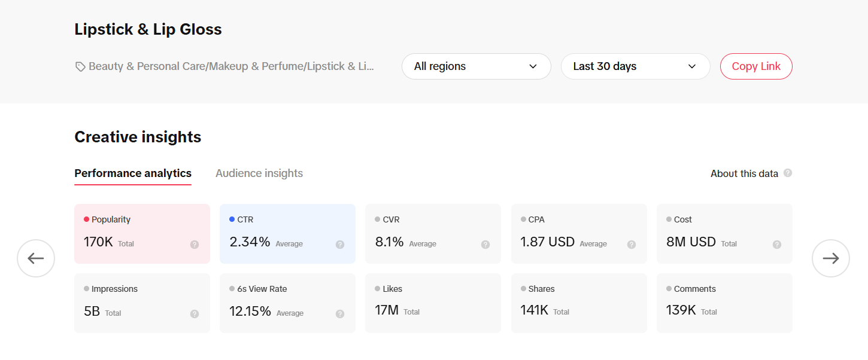The height and width of the screenshot is (360, 868).
Task: Toggle the gray CVR metric indicator
Action: click(x=378, y=219)
